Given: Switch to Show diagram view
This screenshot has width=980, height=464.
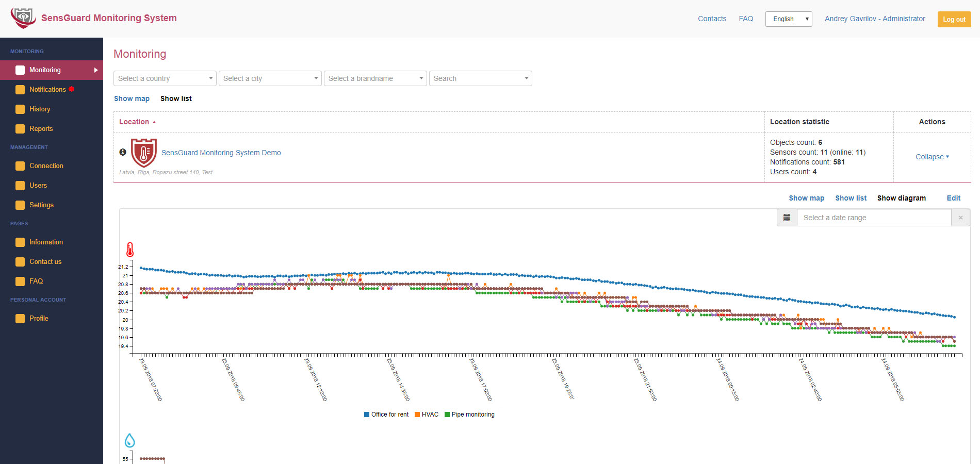Looking at the screenshot, I should click(x=901, y=198).
